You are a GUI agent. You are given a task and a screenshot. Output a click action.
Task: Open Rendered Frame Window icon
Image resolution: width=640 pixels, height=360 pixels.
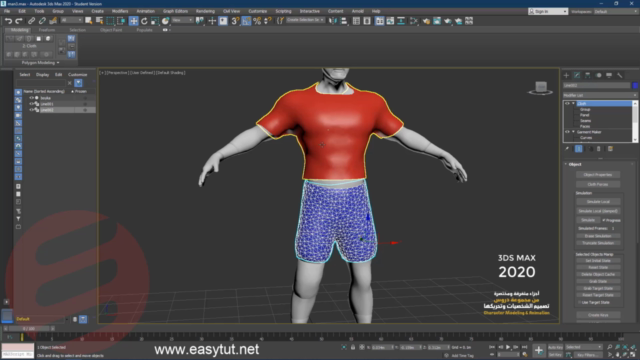pos(437,21)
